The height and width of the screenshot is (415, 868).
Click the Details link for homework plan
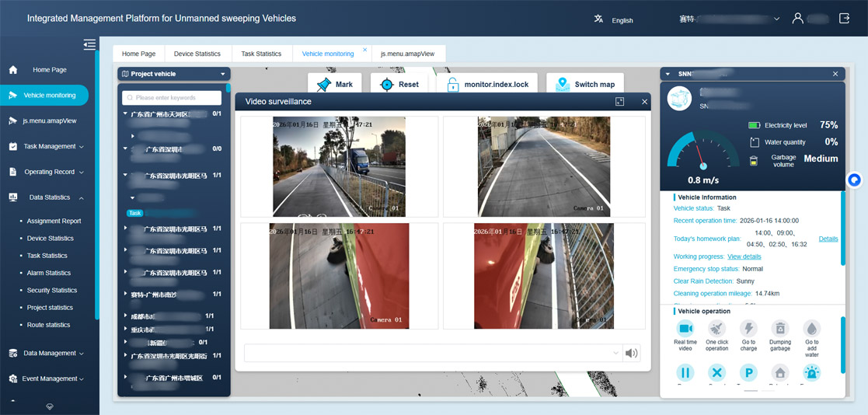pyautogui.click(x=828, y=239)
